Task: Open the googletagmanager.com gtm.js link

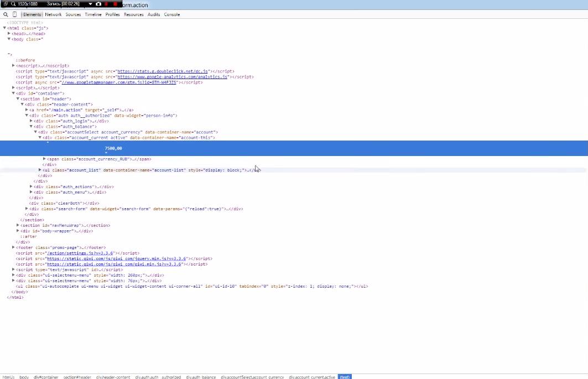Action: click(119, 82)
